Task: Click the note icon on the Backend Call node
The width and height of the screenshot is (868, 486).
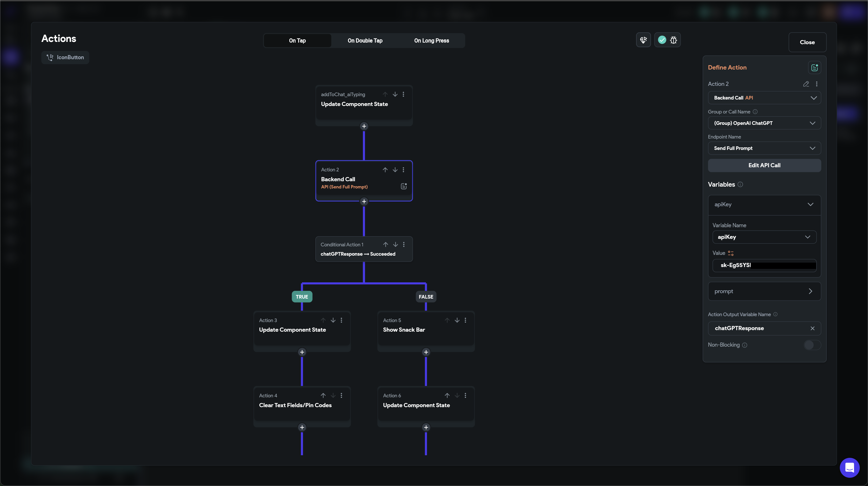Action: point(404,186)
